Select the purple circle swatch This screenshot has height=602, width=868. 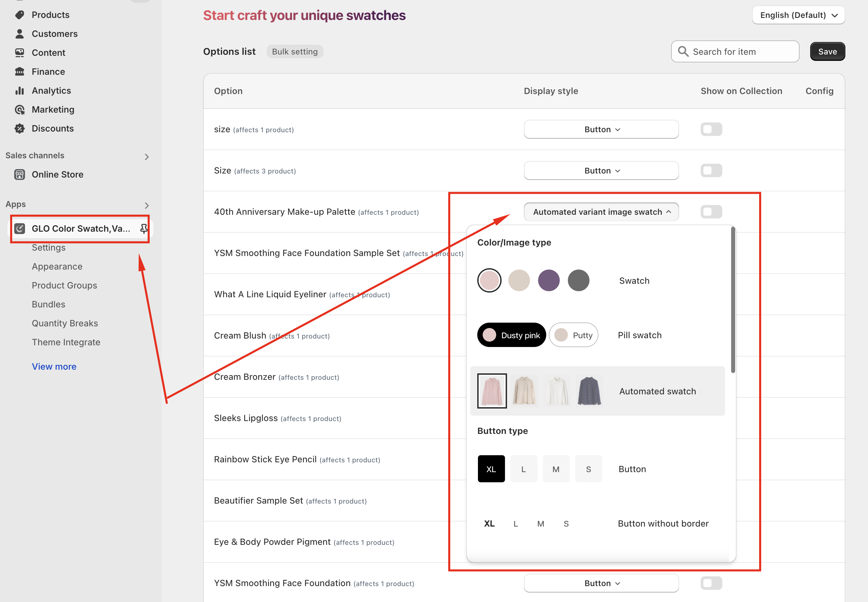(x=548, y=280)
